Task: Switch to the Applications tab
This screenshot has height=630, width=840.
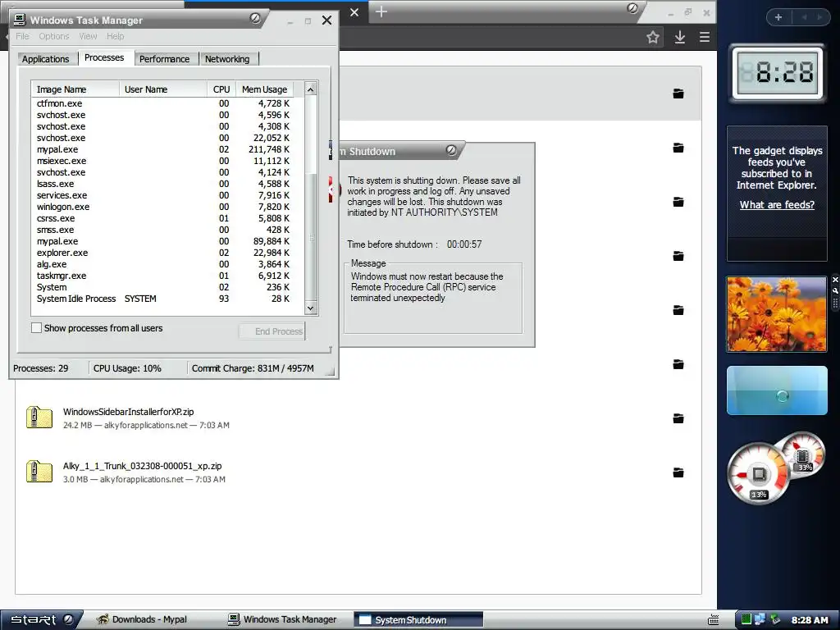Action: click(x=46, y=59)
